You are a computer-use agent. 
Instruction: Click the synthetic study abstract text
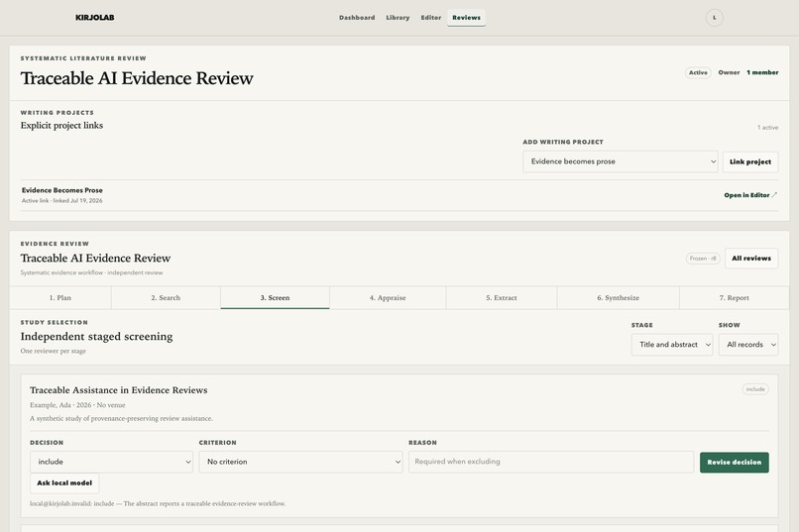(x=121, y=418)
